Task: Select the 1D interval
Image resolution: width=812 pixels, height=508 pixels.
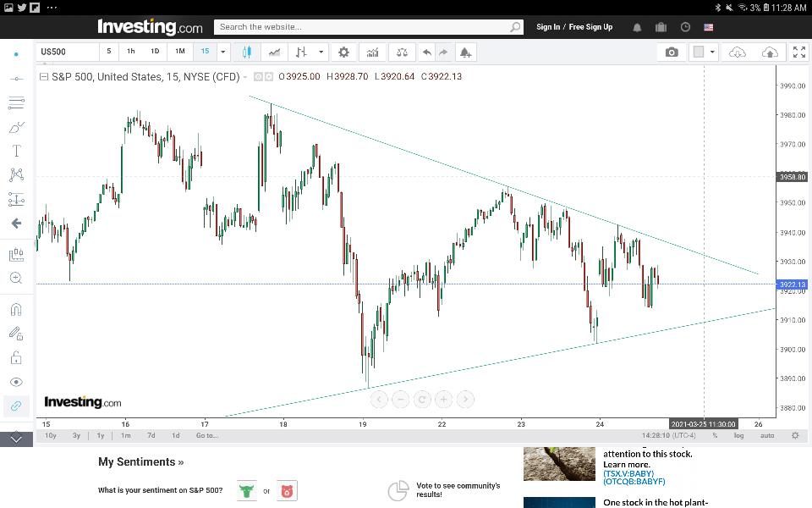Action: tap(155, 52)
